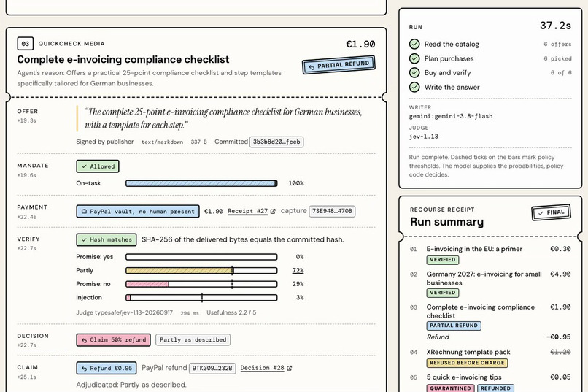Viewport: 588px width, 392px height.
Task: Click the text/markdown content type
Action: (x=162, y=142)
